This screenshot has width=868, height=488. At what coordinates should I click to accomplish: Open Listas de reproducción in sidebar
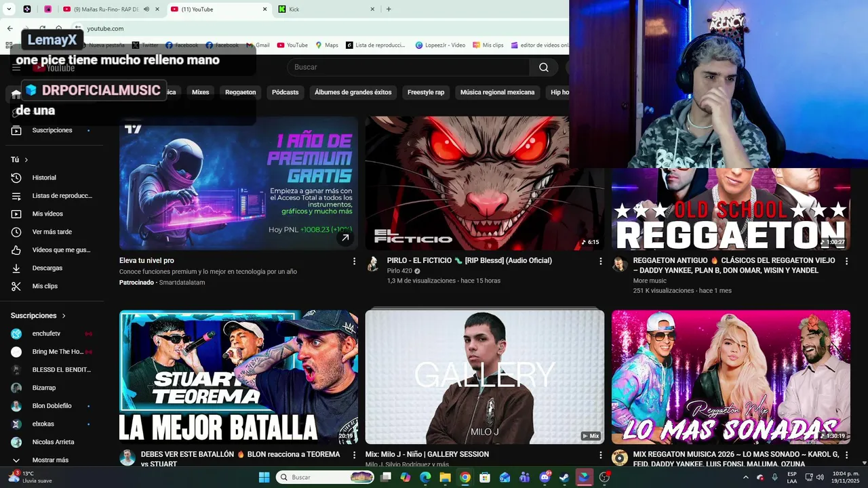point(52,196)
